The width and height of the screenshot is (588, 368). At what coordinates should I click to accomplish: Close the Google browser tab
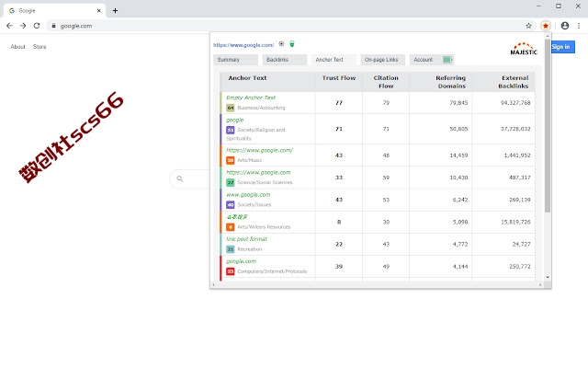coord(98,10)
